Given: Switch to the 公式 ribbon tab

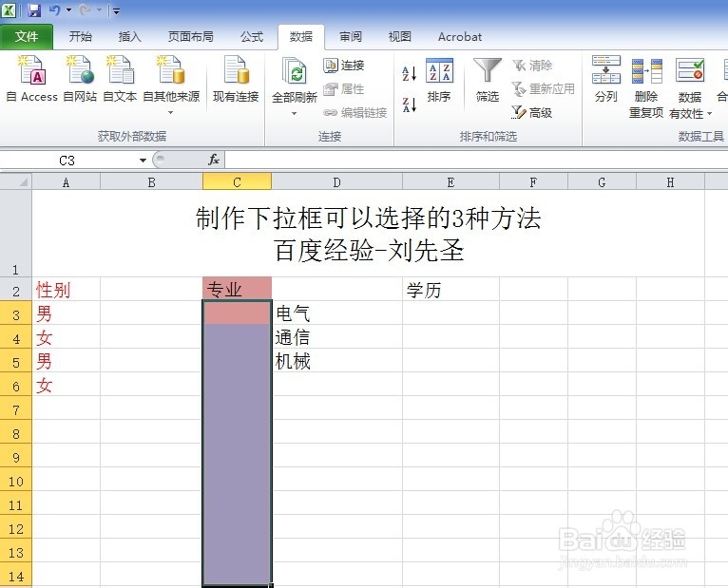Looking at the screenshot, I should (x=252, y=37).
